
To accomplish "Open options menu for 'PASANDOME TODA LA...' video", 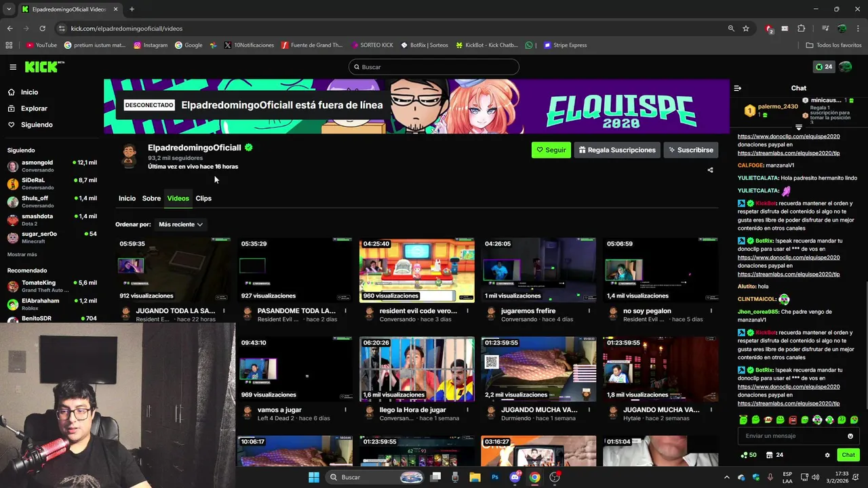I will tap(345, 311).
